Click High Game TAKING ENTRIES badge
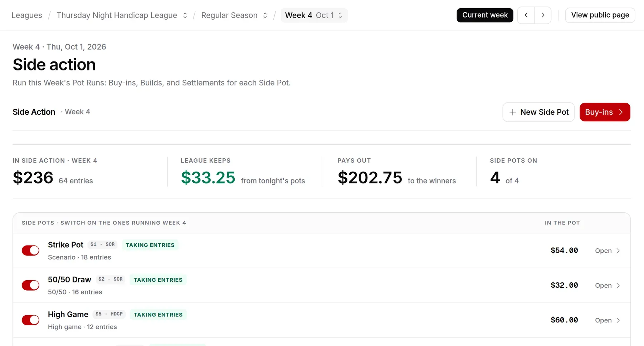 (x=158, y=315)
